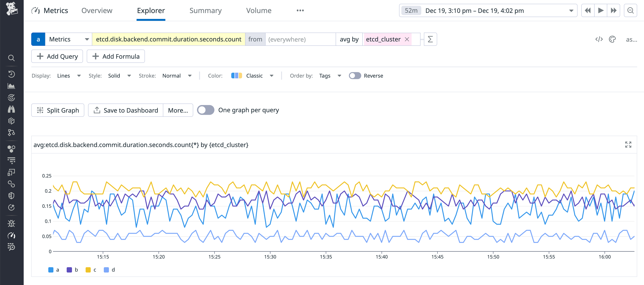
Task: Open the sigma advanced query functions icon
Action: pos(430,39)
